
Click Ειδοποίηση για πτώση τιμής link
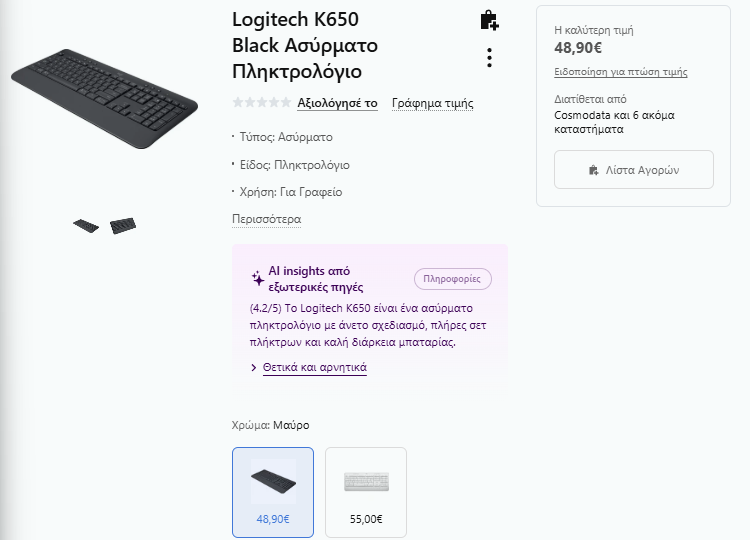pyautogui.click(x=620, y=72)
